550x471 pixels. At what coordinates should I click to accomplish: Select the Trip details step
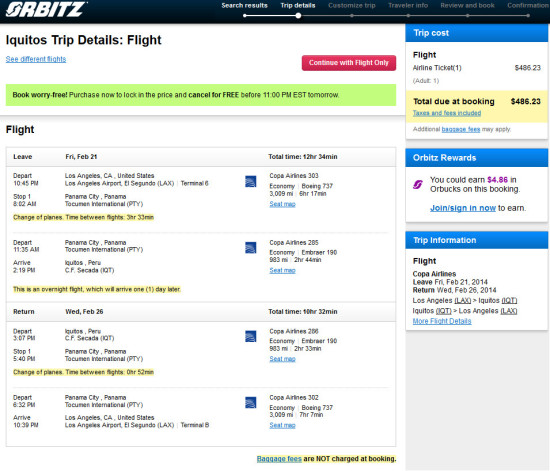[298, 6]
